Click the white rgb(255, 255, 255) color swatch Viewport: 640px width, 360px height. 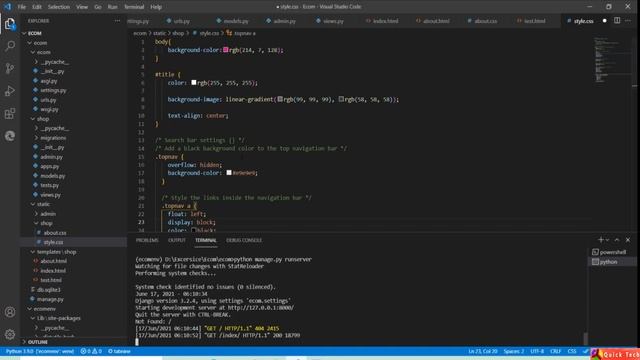point(194,82)
